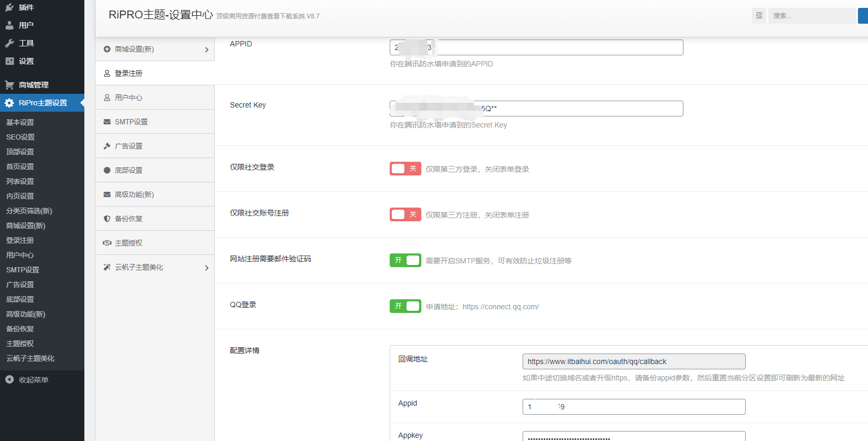Expand the 商城设置(新) section chevron
Viewport: 868px width, 441px height.
(x=206, y=50)
